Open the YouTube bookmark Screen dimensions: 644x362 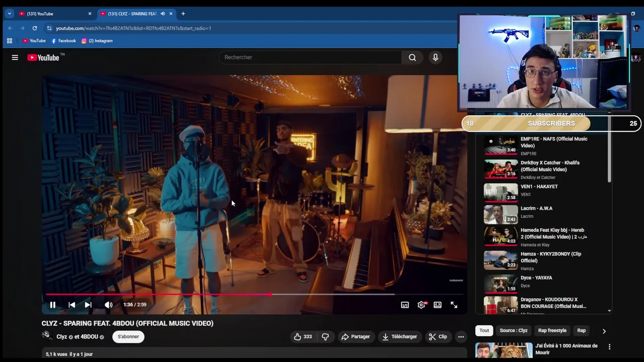tap(34, 41)
